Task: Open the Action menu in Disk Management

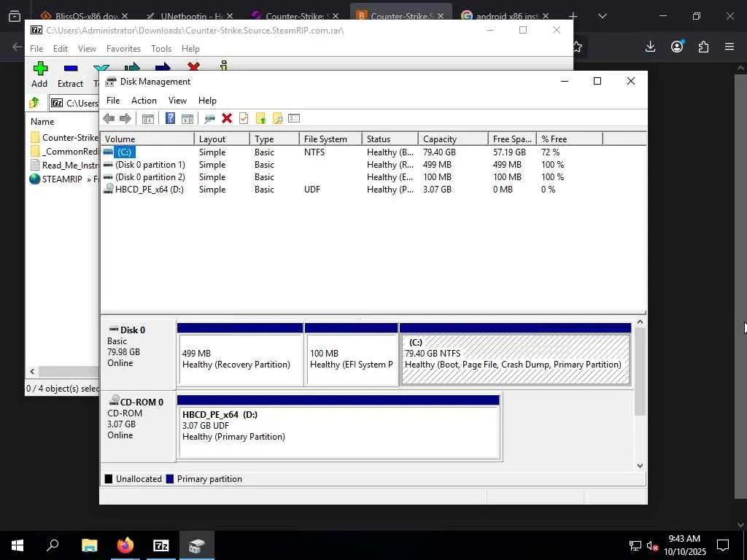Action: [144, 101]
